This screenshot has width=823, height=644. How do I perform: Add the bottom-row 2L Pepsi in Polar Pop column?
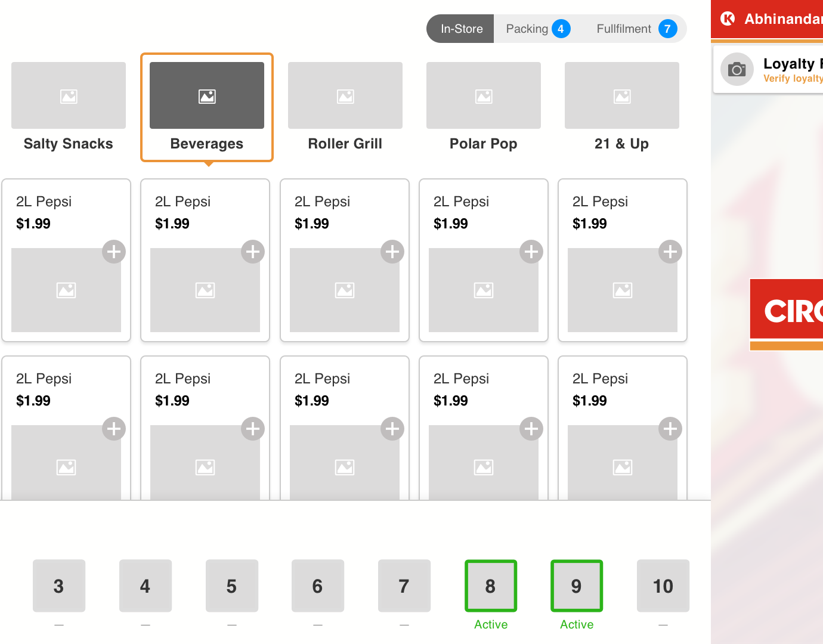tap(531, 429)
